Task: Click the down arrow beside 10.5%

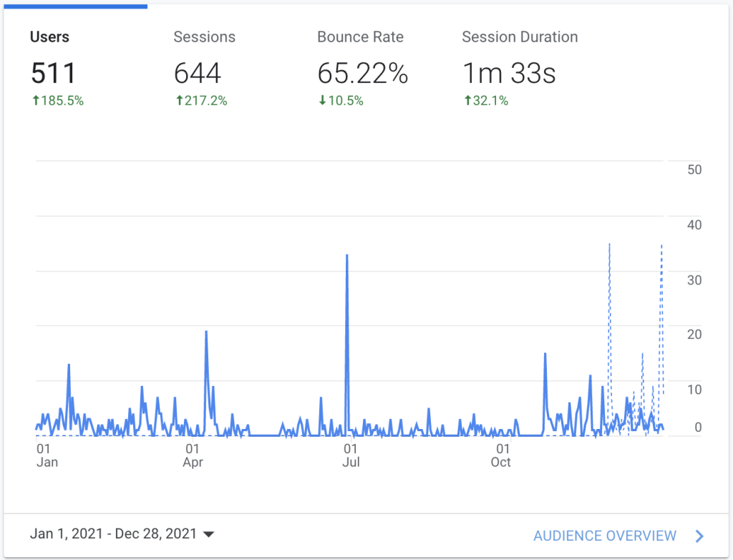Action: 322,101
